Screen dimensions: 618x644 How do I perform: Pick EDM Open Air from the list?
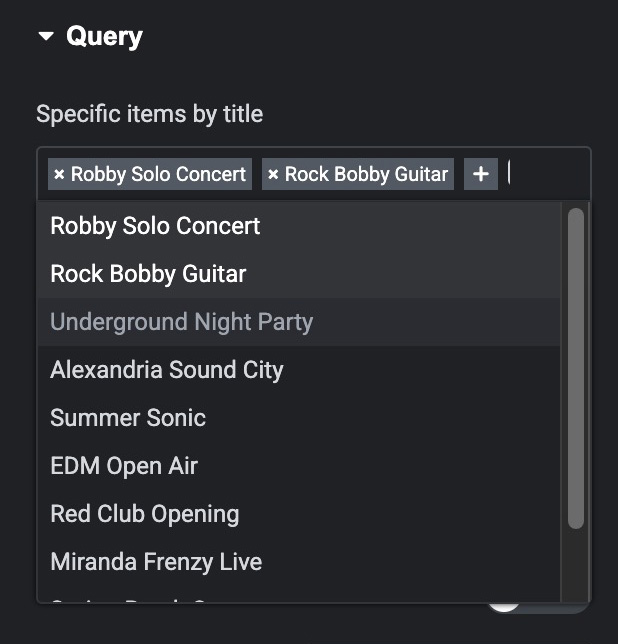pos(124,466)
